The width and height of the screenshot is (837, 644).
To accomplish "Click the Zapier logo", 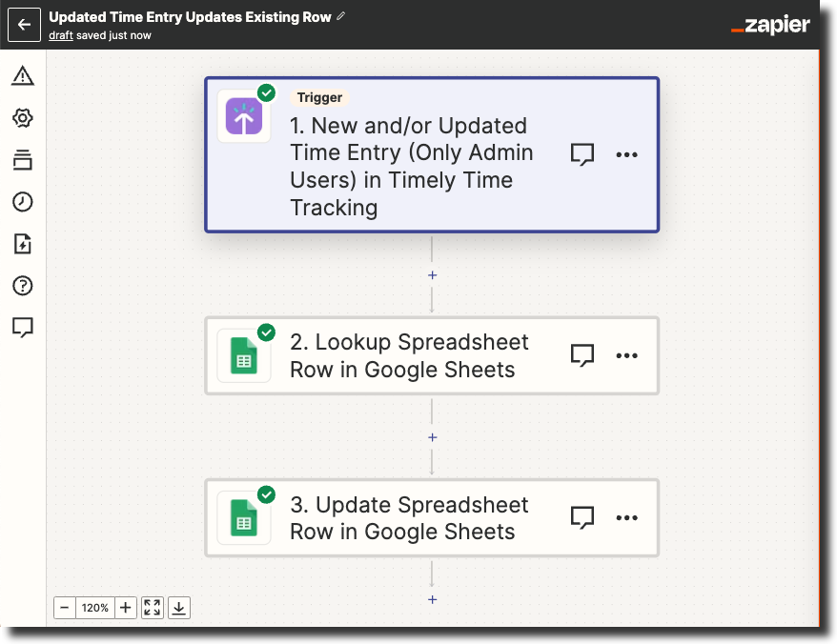I will point(770,26).
